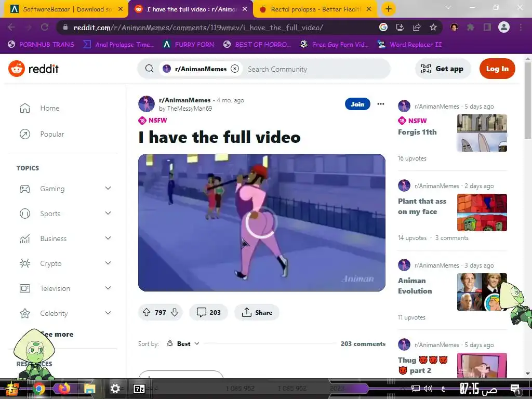This screenshot has width=532, height=399.
Task: Open the Forgis 11th related post
Action: tap(417, 132)
